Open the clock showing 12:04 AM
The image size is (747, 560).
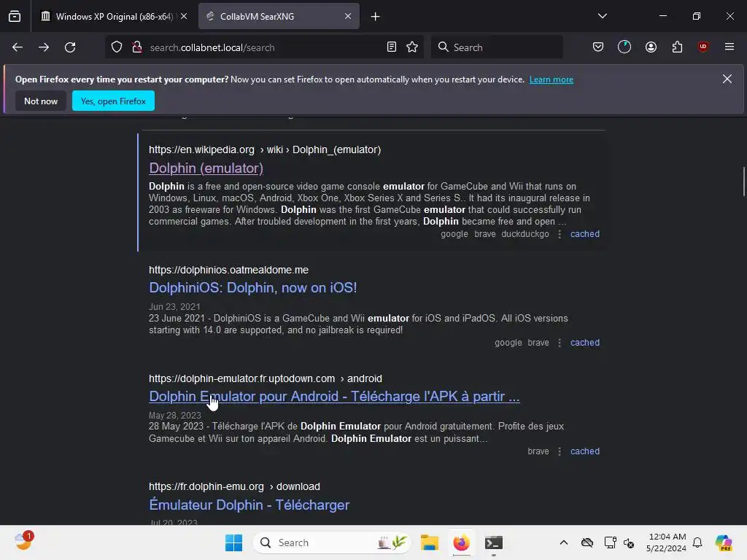coord(666,542)
